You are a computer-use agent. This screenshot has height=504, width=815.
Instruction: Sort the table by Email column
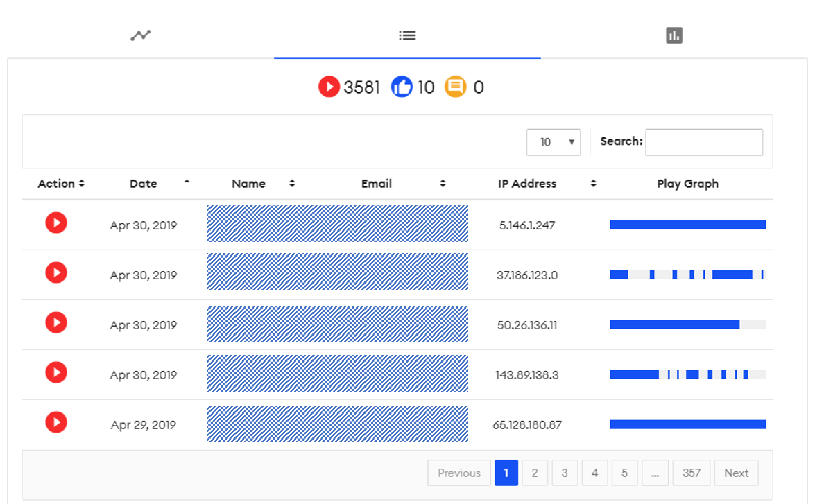tap(377, 184)
